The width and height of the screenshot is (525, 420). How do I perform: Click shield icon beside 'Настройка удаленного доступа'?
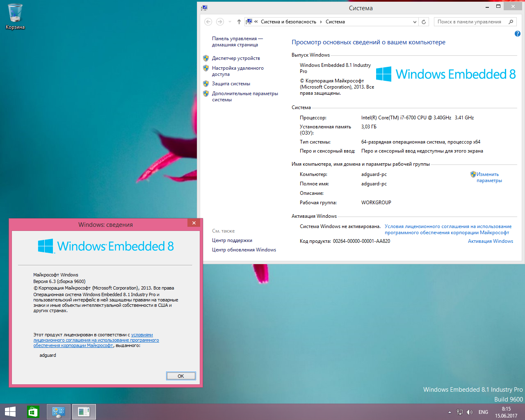pyautogui.click(x=206, y=68)
